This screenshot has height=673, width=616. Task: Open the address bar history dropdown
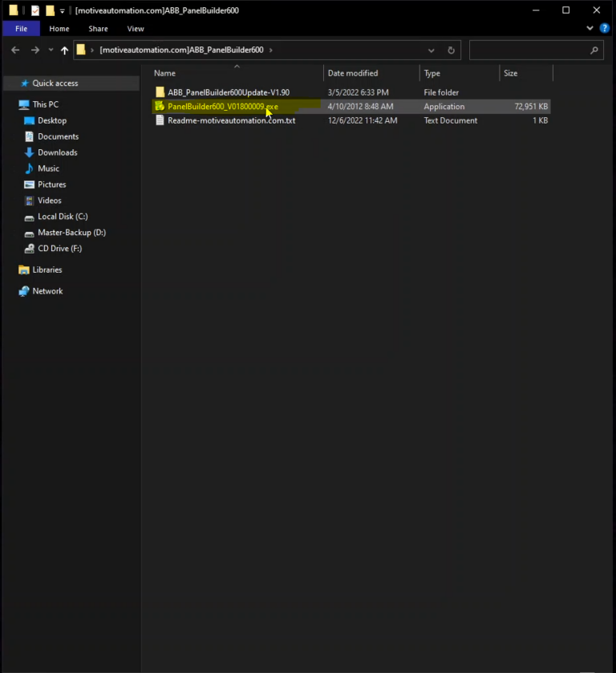point(432,50)
